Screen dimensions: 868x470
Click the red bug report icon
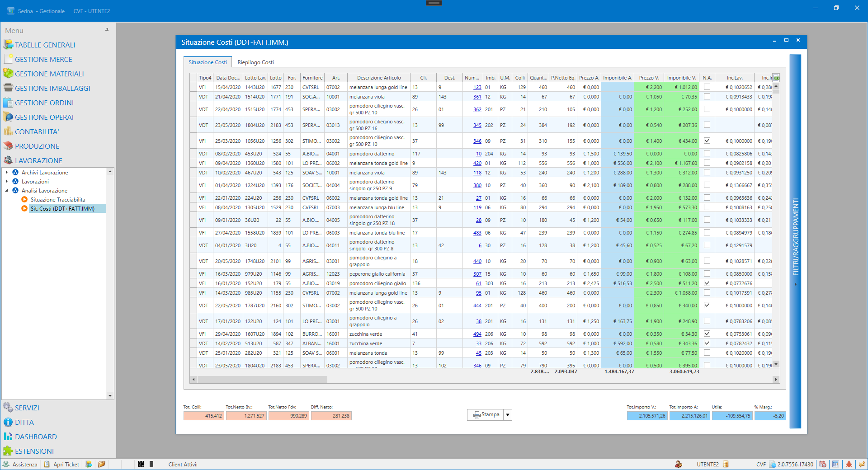[849, 464]
